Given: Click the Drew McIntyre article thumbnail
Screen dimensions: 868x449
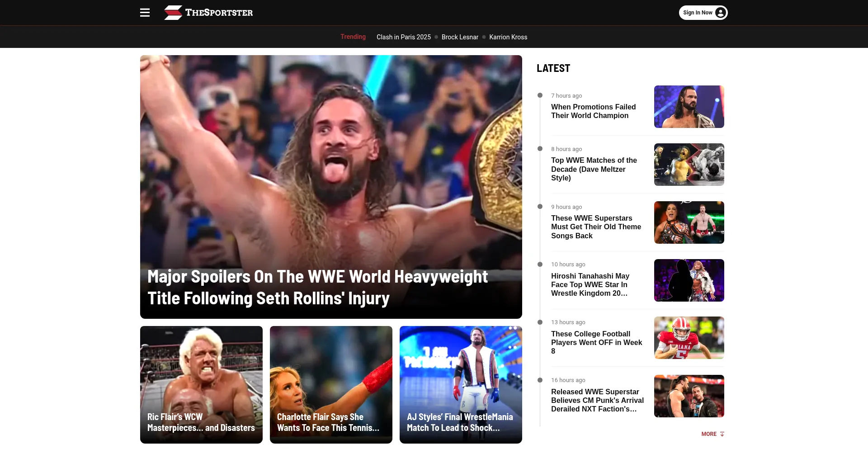Looking at the screenshot, I should (689, 107).
